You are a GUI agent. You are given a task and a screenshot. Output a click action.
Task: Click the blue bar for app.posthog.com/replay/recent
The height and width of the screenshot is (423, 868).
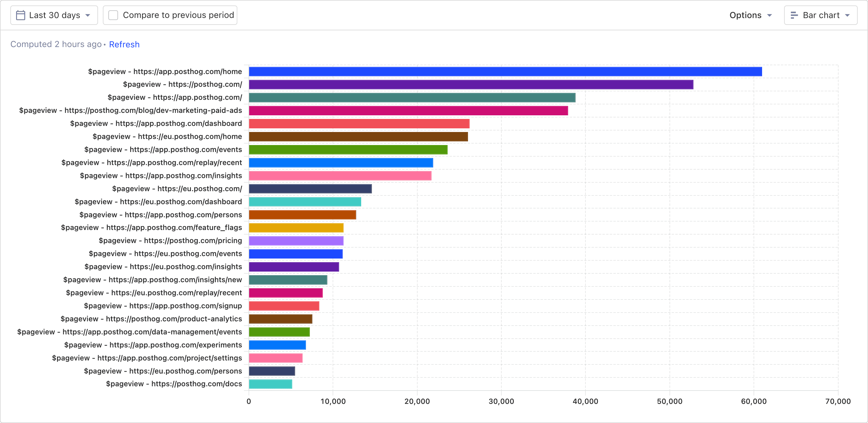click(341, 163)
